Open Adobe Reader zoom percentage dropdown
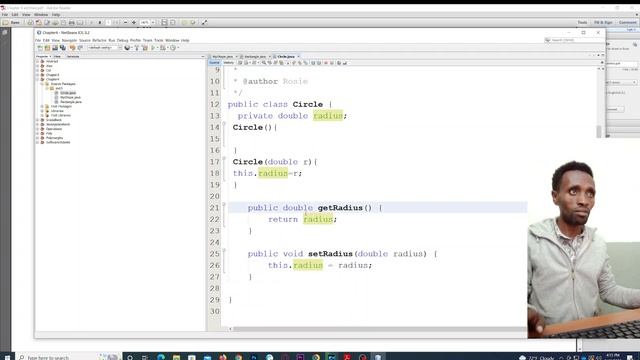 (x=153, y=22)
